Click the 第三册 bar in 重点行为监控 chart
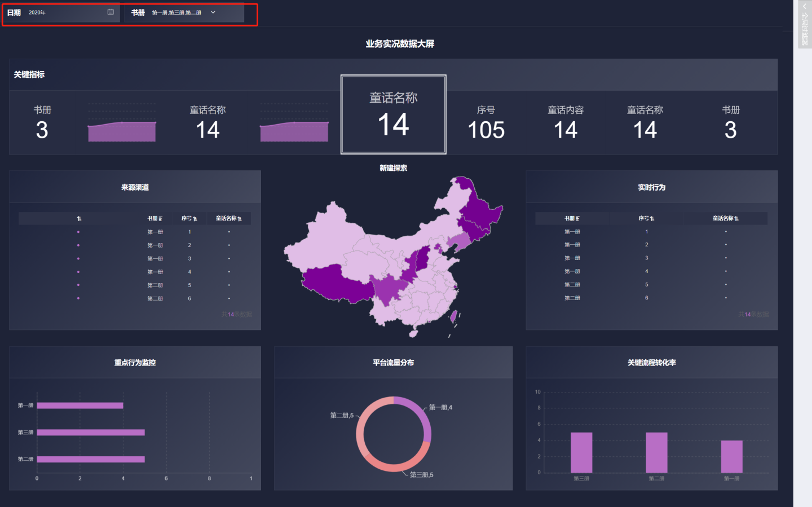The width and height of the screenshot is (812, 507). [x=90, y=433]
